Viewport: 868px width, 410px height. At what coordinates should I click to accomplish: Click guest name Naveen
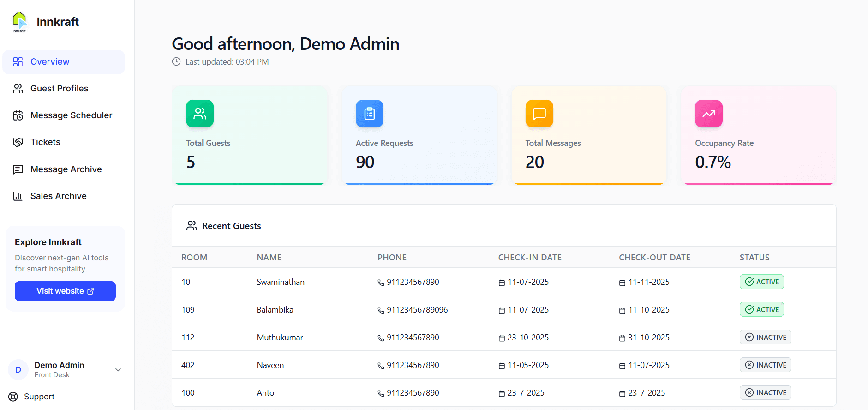coord(270,365)
